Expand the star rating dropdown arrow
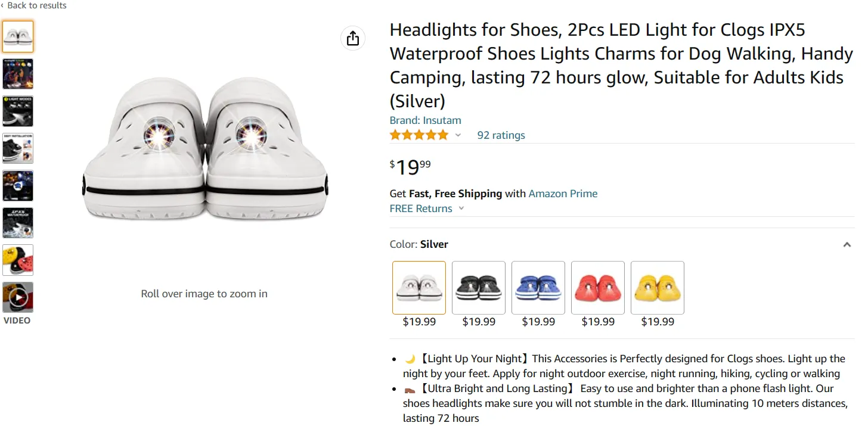This screenshot has width=868, height=426. [458, 135]
